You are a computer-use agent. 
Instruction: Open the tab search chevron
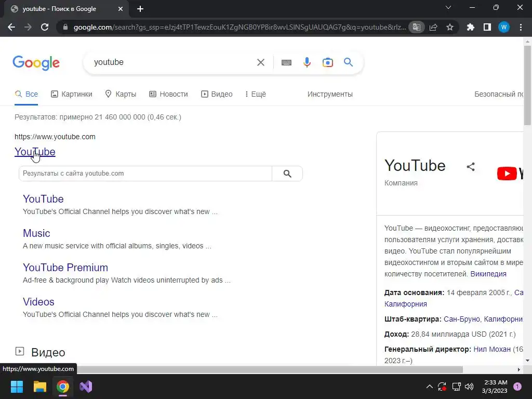point(448,7)
